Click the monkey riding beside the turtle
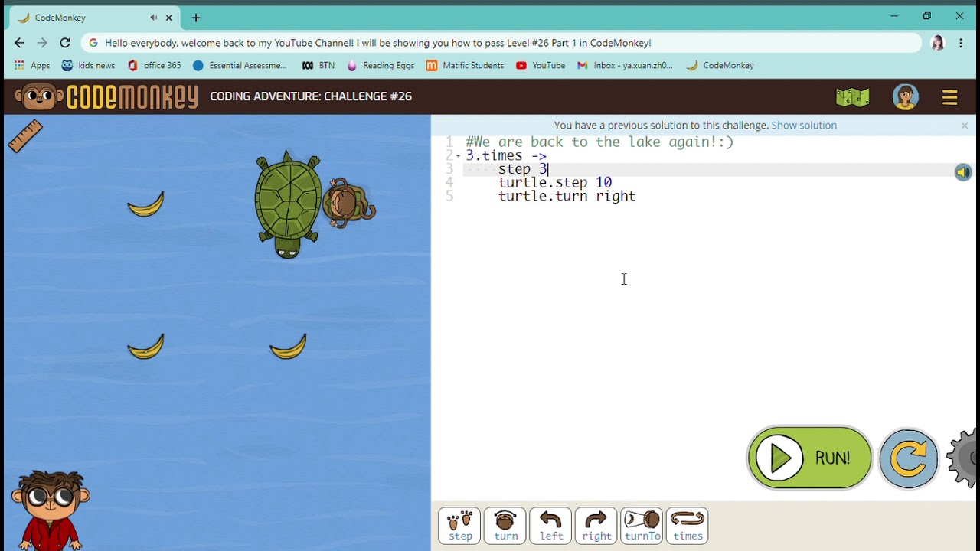Image resolution: width=980 pixels, height=551 pixels. [349, 204]
